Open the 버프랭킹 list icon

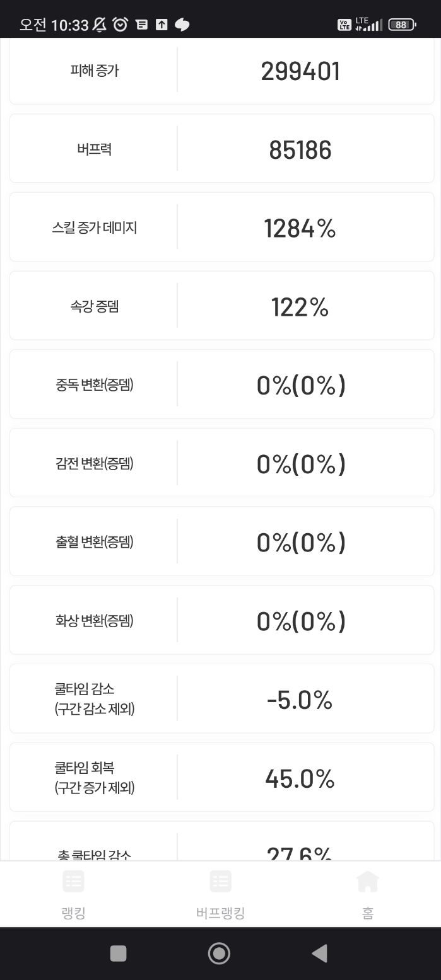pos(220,881)
